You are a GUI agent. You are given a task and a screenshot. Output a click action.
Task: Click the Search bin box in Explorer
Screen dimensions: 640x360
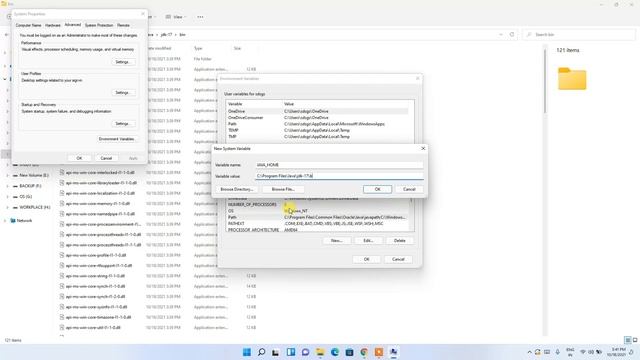[579, 35]
